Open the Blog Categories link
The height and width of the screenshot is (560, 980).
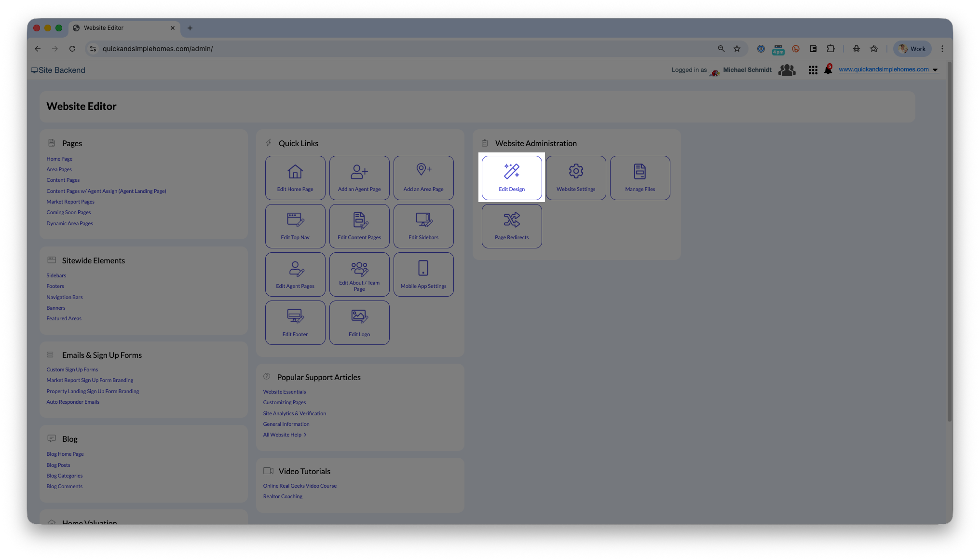point(65,476)
